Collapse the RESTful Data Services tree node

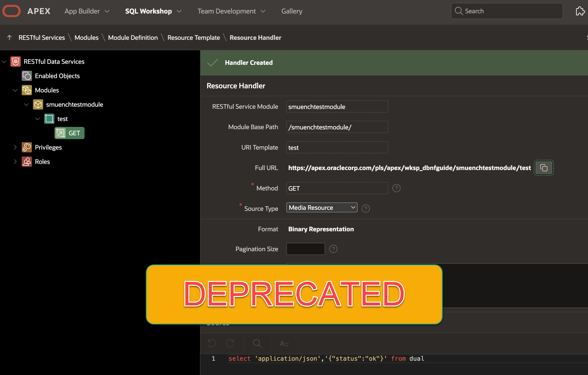(4, 62)
